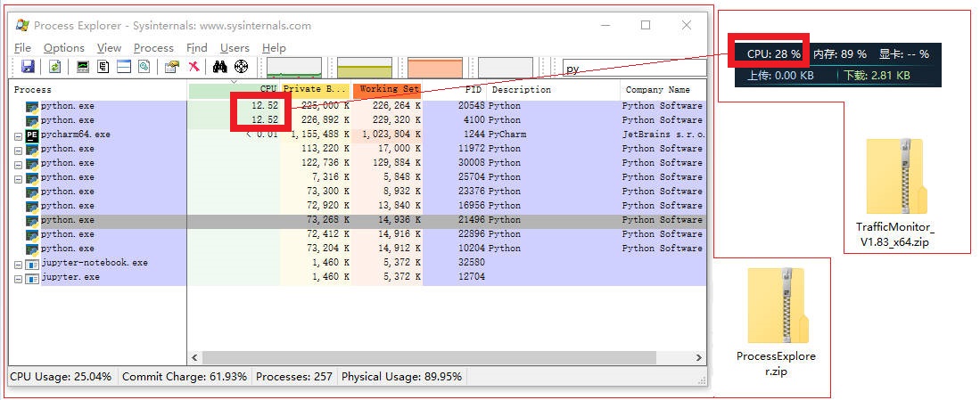Viewport: 980px width, 400px height.
Task: Open the System Information icon
Action: 83,67
